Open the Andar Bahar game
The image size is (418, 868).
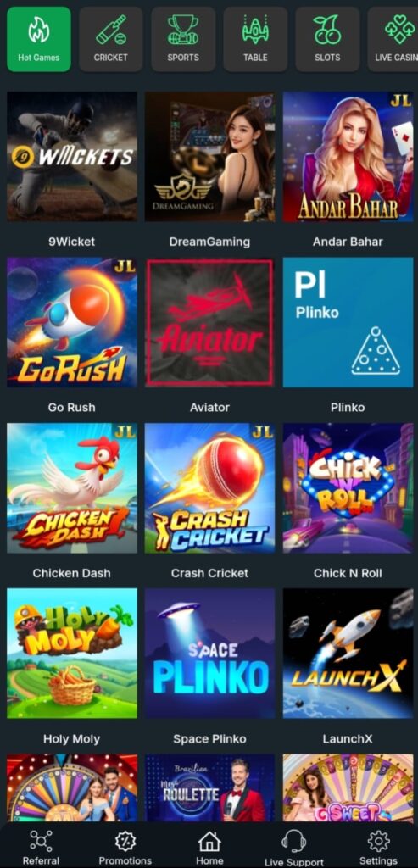(x=348, y=157)
